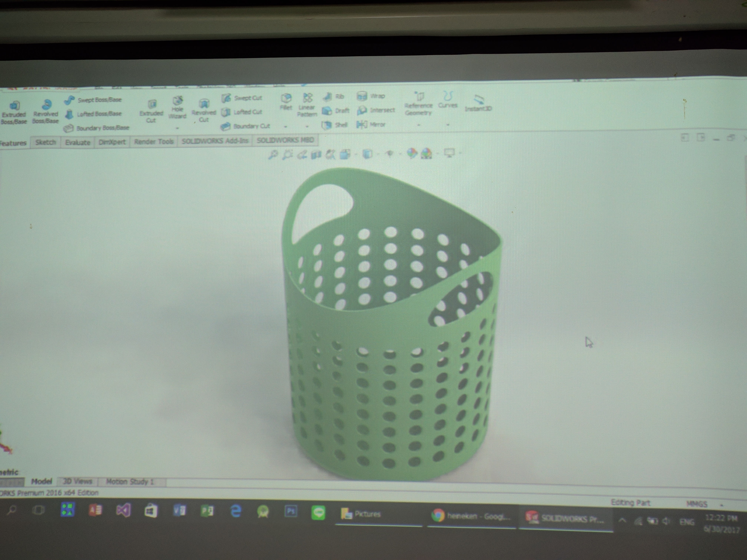Screen dimensions: 747x560
Task: Click Zoom to Fit in view toolbar
Action: [x=273, y=155]
